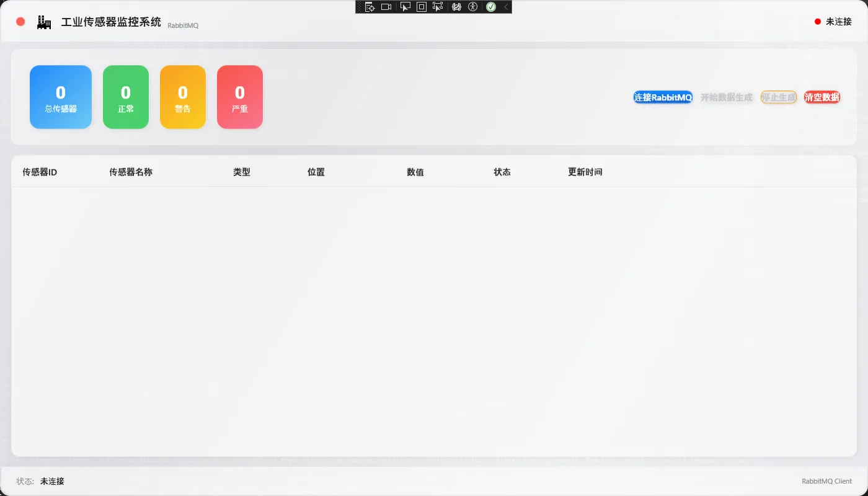Click the orange 警告 status card

(x=183, y=97)
